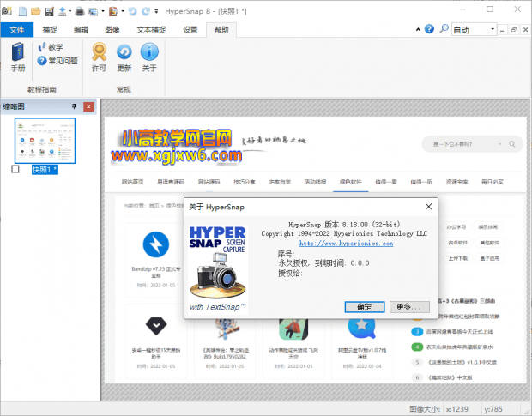This screenshot has height=416, width=532.
Task: Open the quick access toolbar customize arrow
Action: point(156,11)
